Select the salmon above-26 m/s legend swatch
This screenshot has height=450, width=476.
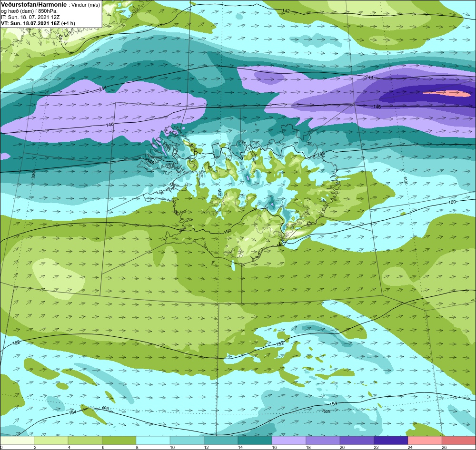coord(459,440)
